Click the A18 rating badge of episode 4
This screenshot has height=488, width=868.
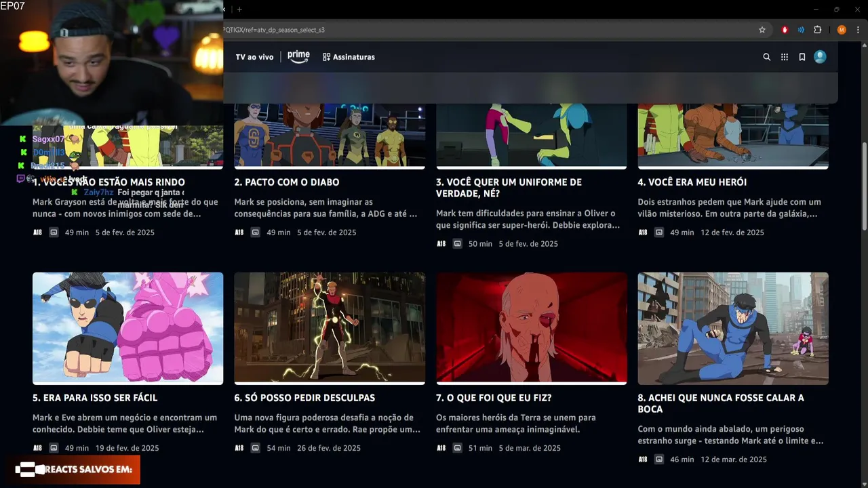click(643, 232)
